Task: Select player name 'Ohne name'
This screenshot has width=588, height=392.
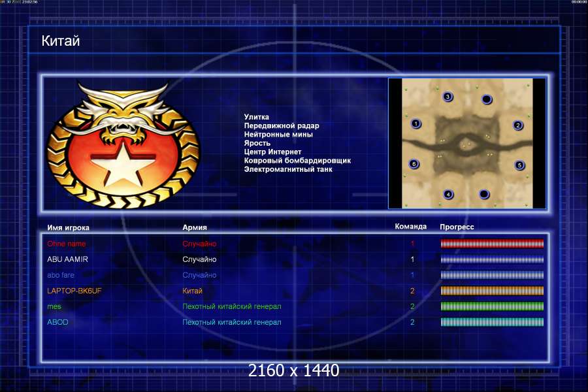Action: pyautogui.click(x=67, y=244)
